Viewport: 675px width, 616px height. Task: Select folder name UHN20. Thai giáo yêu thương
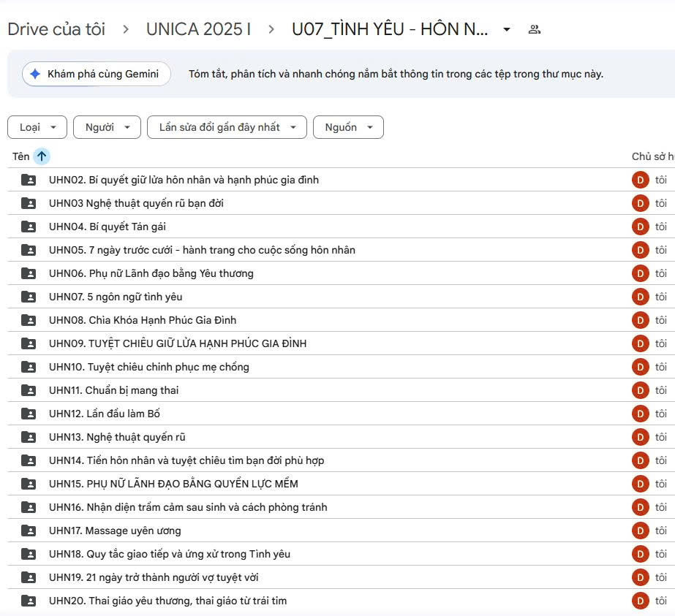point(168,601)
